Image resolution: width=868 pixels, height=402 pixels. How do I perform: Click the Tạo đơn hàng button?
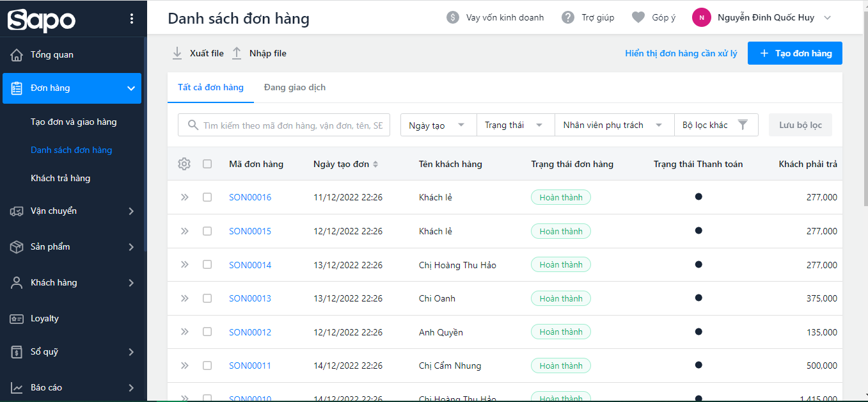coord(794,53)
